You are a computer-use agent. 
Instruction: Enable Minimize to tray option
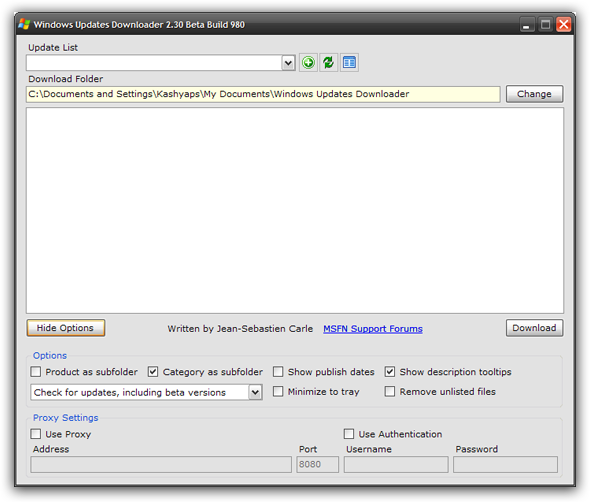click(278, 391)
